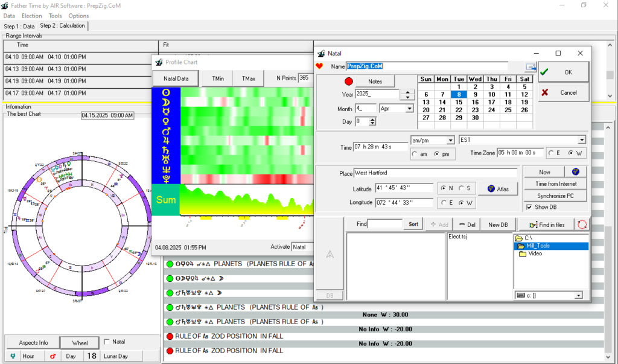
Task: Click Time from Internet button
Action: pos(556,184)
